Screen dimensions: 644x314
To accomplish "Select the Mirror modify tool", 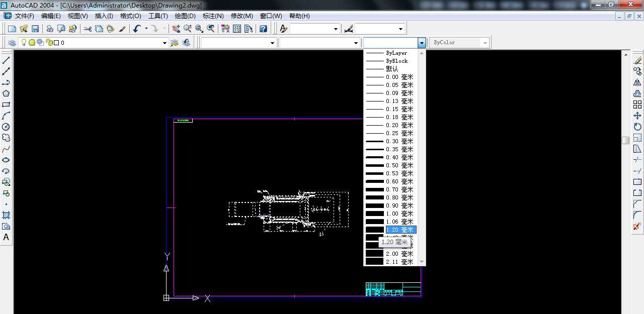I will coord(637,82).
